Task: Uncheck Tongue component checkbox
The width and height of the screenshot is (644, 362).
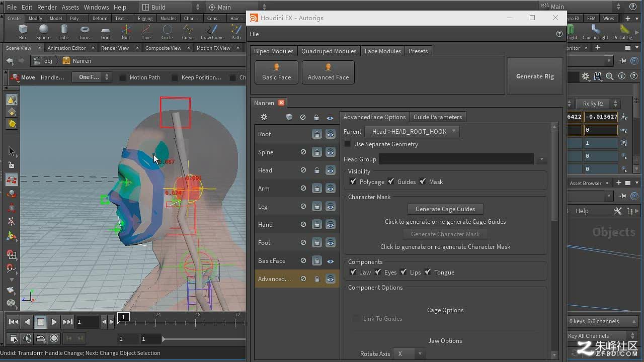Action: (428, 272)
